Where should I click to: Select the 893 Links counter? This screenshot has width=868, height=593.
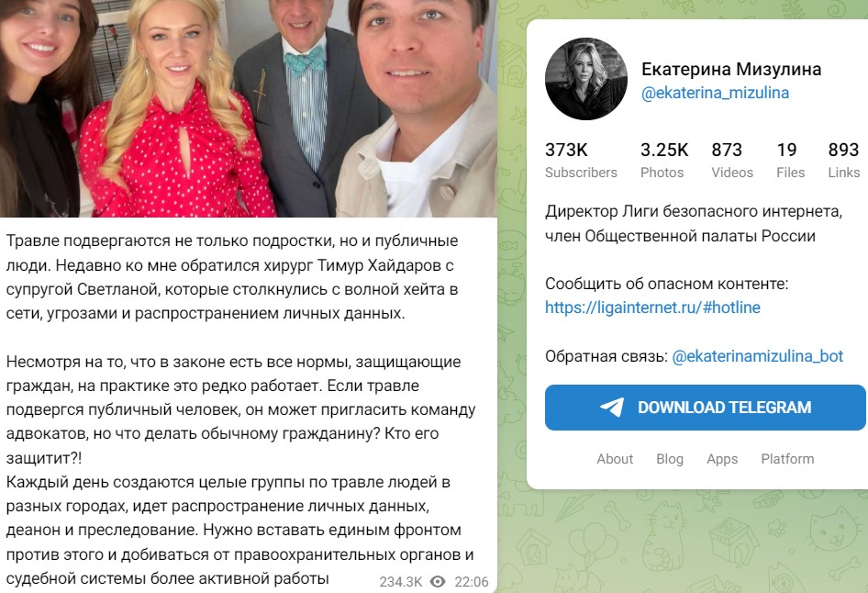(843, 160)
